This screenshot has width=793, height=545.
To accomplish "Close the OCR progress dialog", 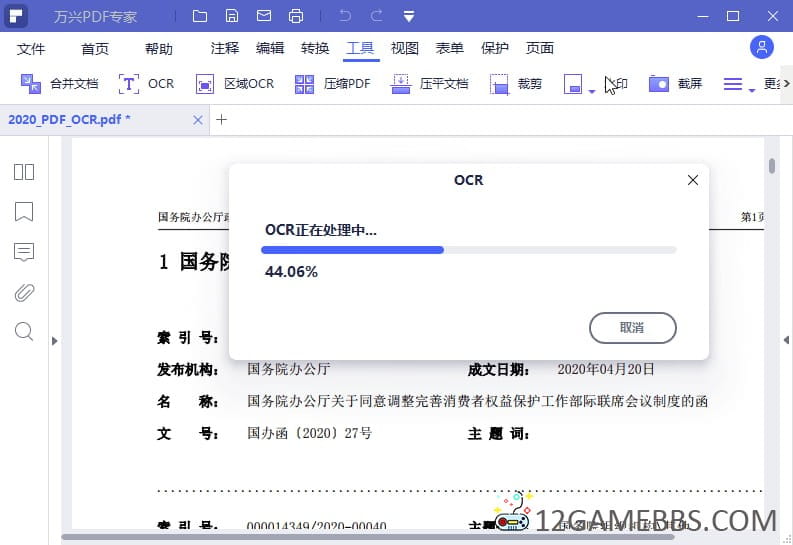I will (x=692, y=180).
